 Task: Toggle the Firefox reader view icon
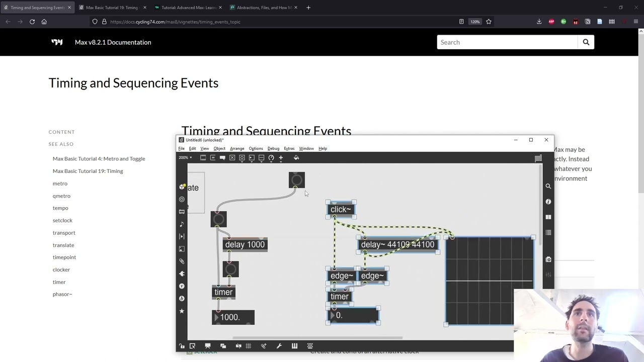click(x=461, y=22)
